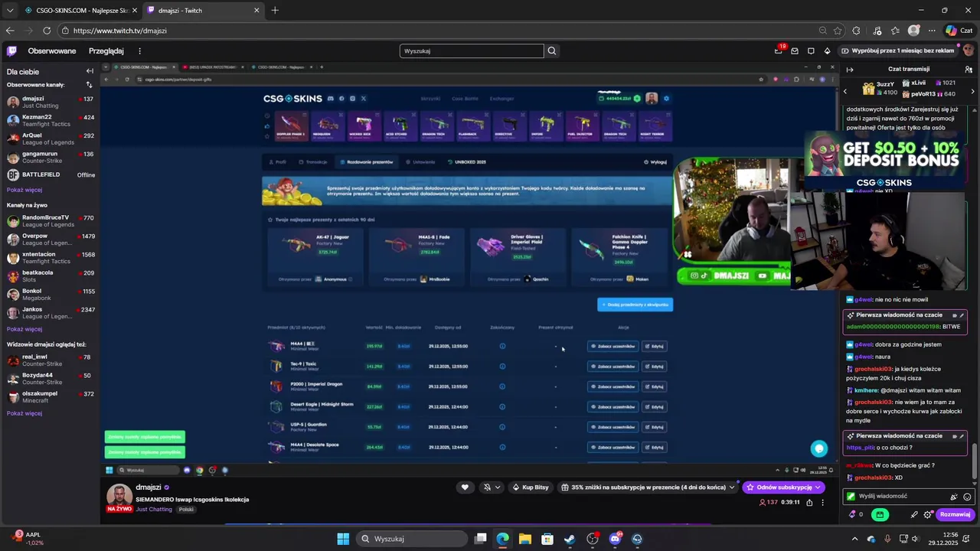Open the emote picker smiley
The image size is (980, 551).
coord(967,497)
